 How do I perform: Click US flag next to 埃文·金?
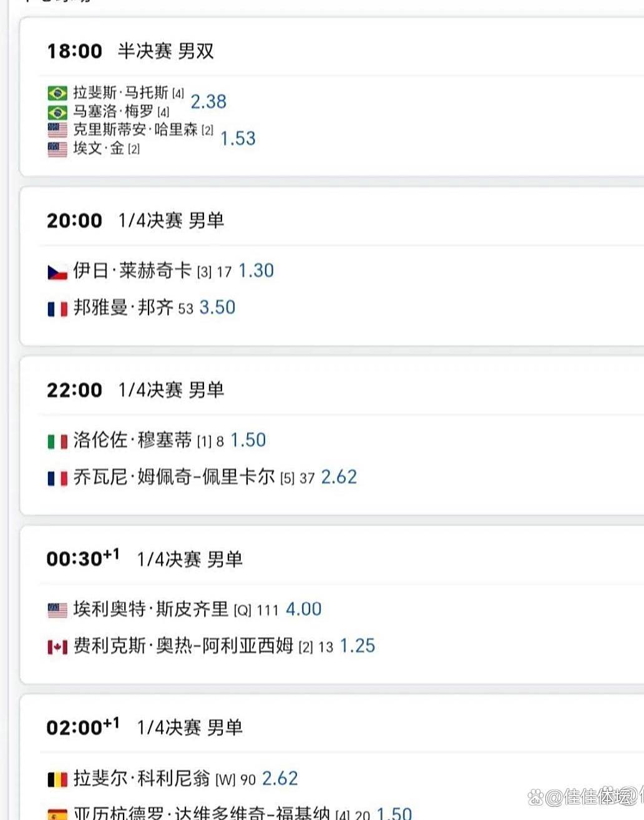tap(57, 149)
